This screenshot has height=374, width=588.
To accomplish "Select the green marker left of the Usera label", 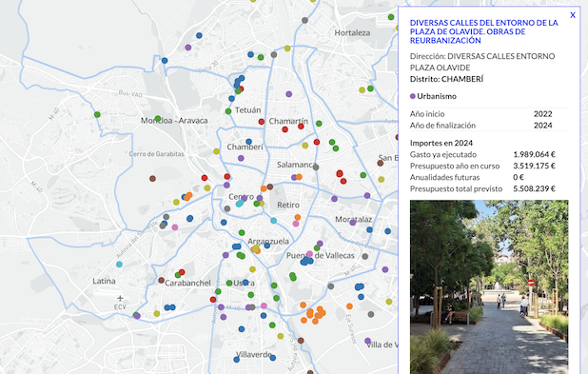I will click(229, 283).
